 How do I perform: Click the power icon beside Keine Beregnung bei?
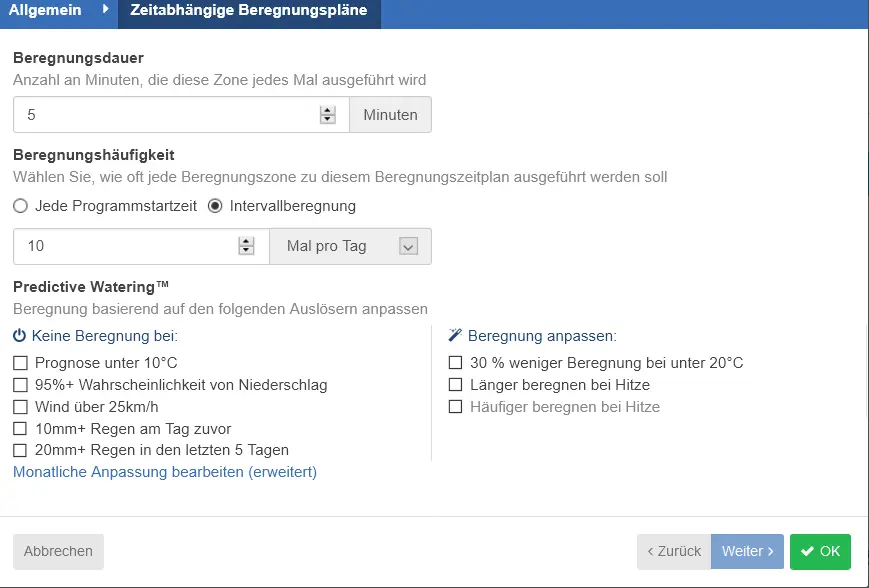(x=20, y=336)
